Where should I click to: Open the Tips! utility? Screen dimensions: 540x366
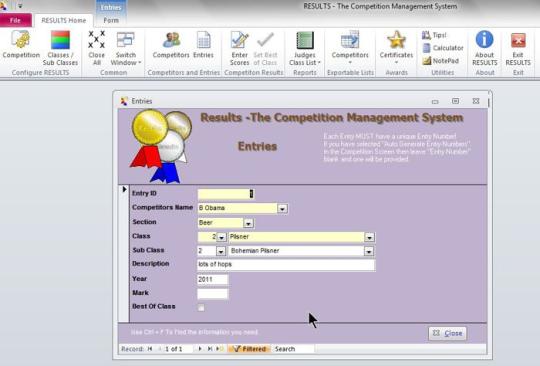click(434, 35)
